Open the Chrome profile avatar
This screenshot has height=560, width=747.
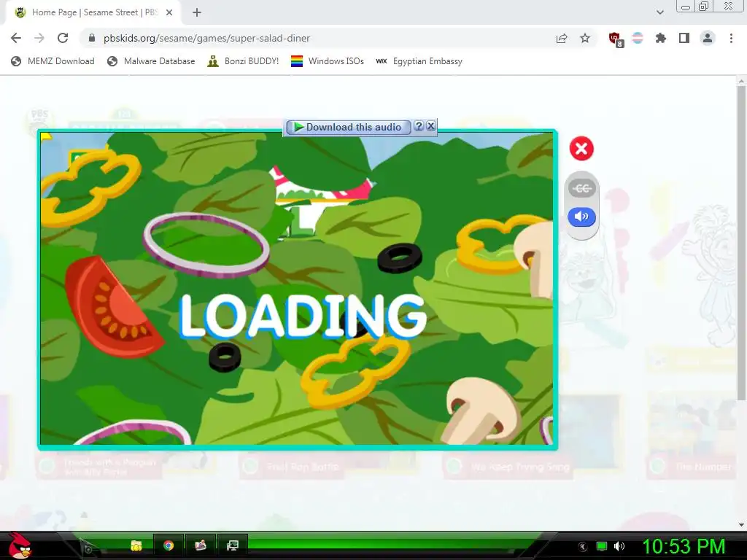point(708,38)
